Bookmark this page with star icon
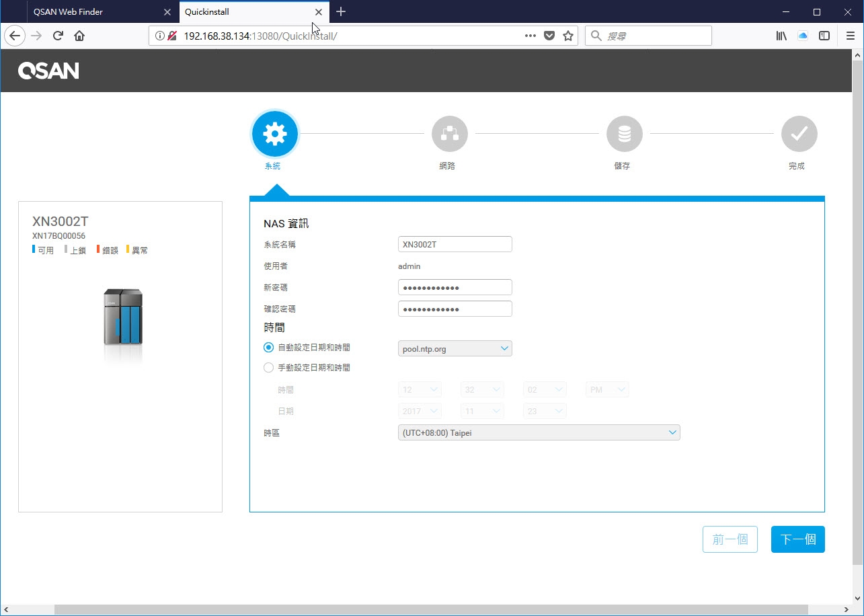864x616 pixels. 568,36
